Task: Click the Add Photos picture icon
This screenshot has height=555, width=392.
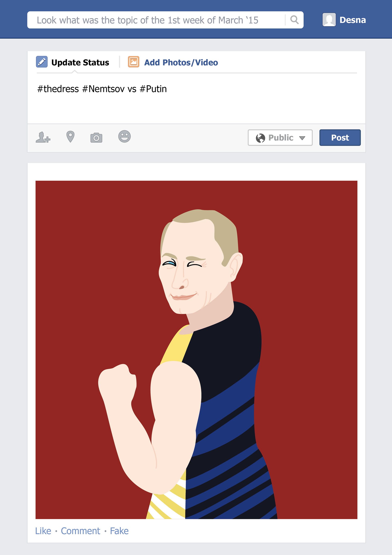Action: [134, 62]
